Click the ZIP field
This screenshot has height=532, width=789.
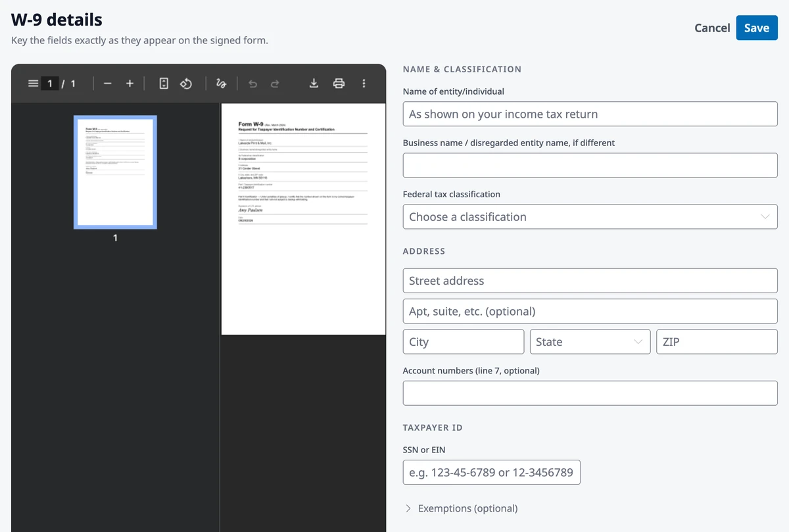point(717,342)
